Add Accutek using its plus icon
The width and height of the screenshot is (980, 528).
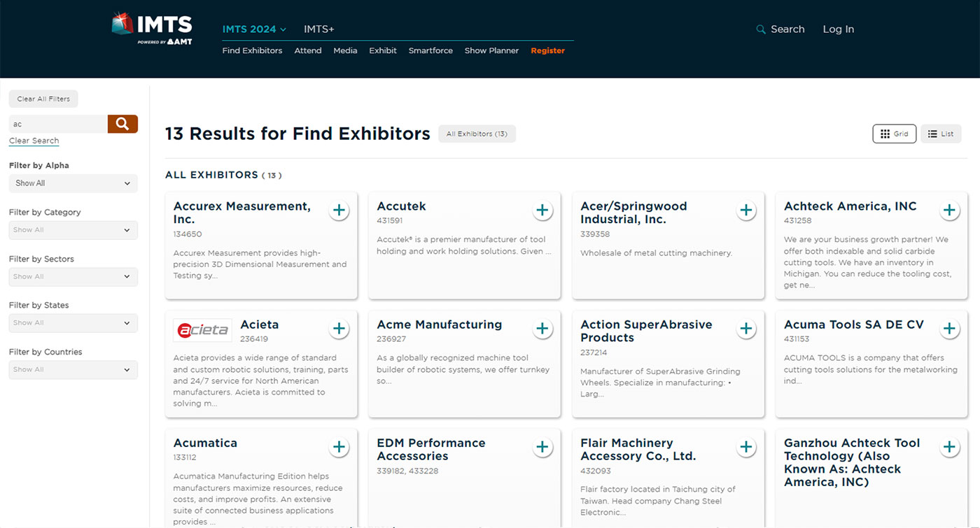click(x=542, y=210)
